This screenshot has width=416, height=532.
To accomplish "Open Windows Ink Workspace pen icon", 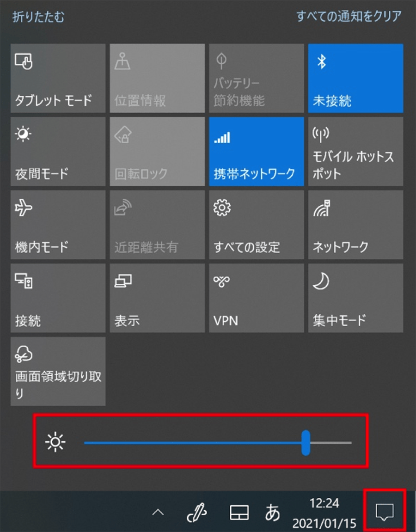I will tap(197, 512).
